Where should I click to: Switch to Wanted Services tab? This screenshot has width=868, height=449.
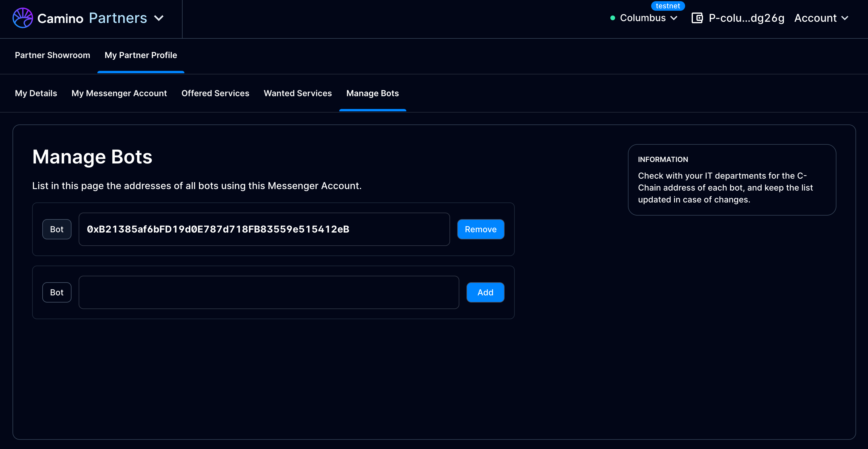pos(298,93)
